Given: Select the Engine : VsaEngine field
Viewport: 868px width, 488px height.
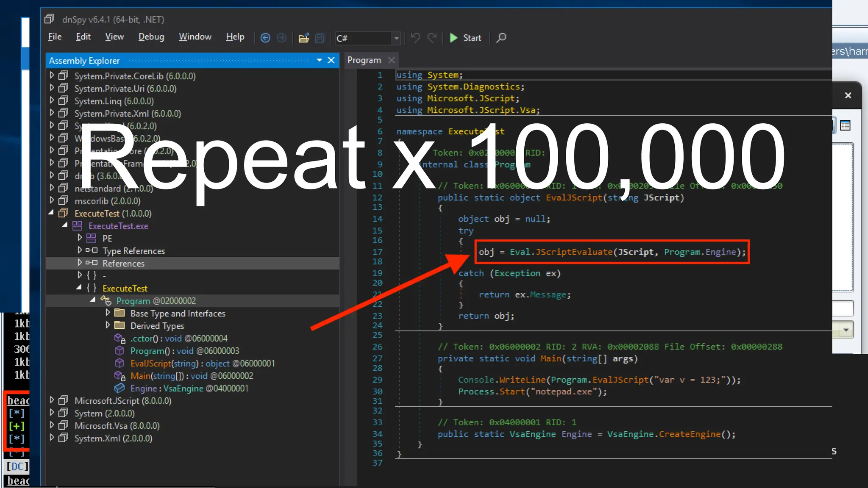Looking at the screenshot, I should tap(189, 388).
